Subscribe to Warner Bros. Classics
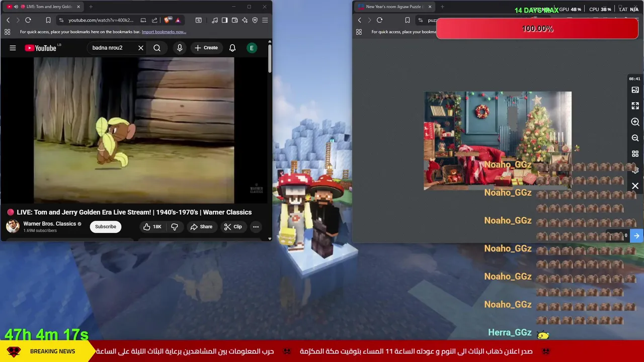Image resolution: width=644 pixels, height=362 pixels. tap(106, 227)
